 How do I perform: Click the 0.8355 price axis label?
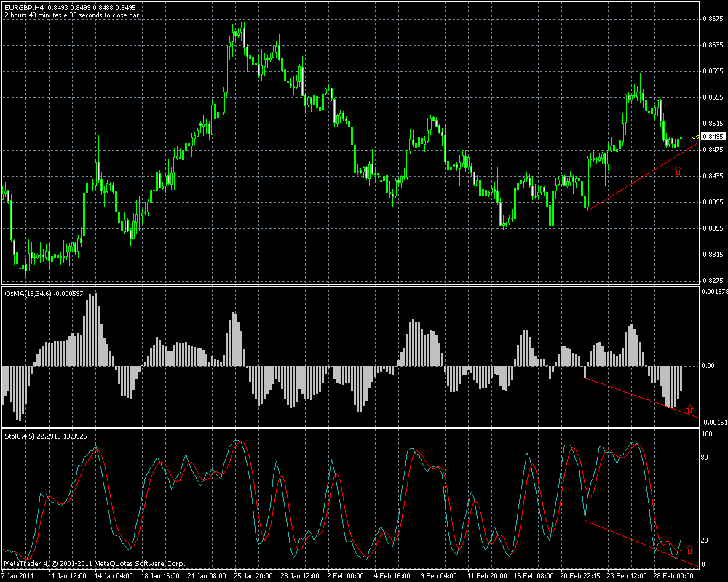click(x=713, y=228)
